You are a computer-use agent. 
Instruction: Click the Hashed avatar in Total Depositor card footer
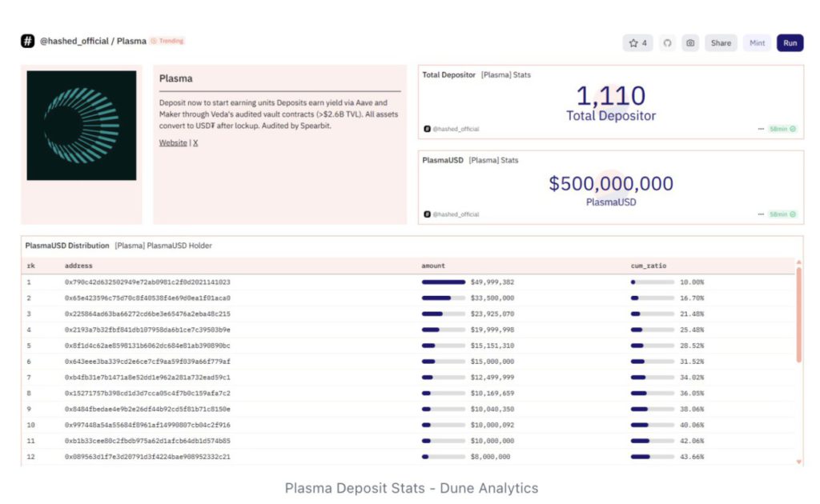pyautogui.click(x=428, y=129)
